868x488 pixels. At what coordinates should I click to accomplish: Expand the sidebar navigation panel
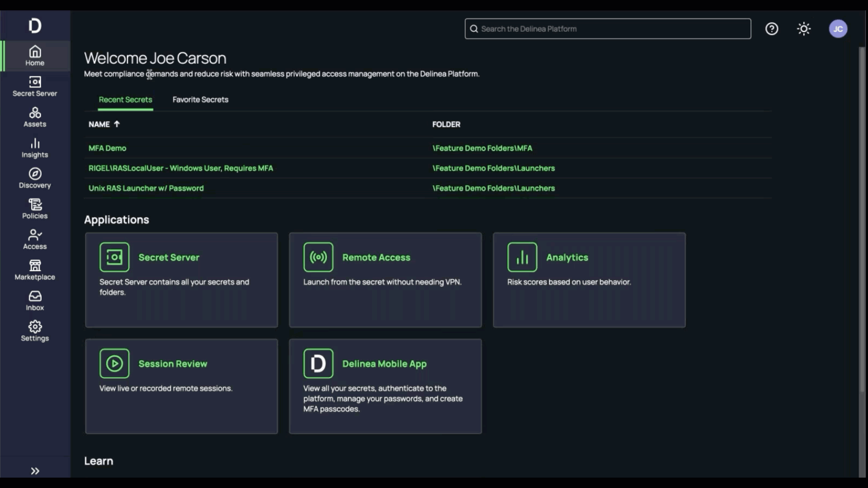34,471
